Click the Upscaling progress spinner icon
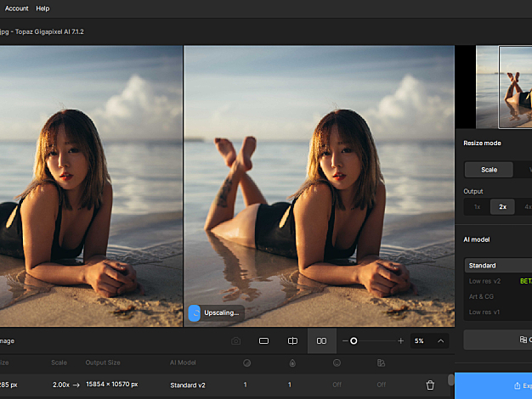 [195, 313]
